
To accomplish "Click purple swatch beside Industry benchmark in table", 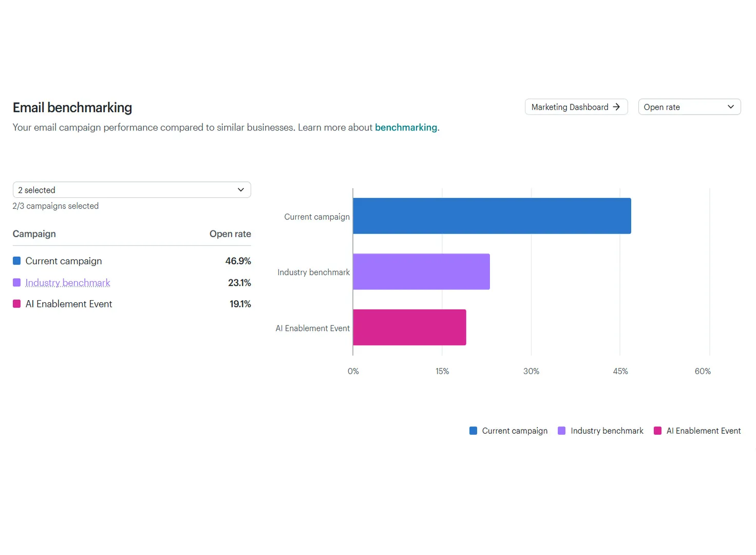I will click(16, 283).
